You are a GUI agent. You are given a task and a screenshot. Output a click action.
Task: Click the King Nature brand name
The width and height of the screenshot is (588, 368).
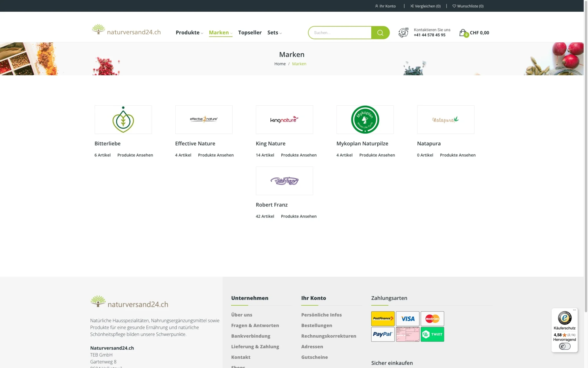[x=270, y=144]
